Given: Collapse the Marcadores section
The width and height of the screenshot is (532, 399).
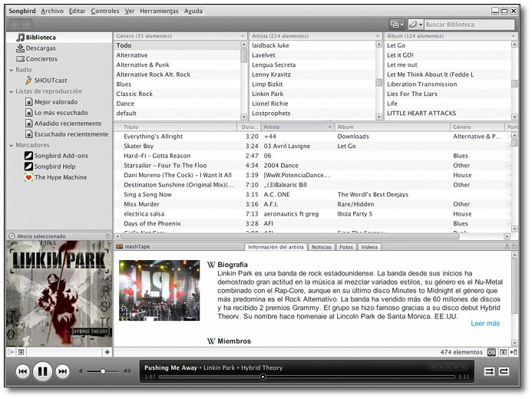Looking at the screenshot, I should (12, 146).
